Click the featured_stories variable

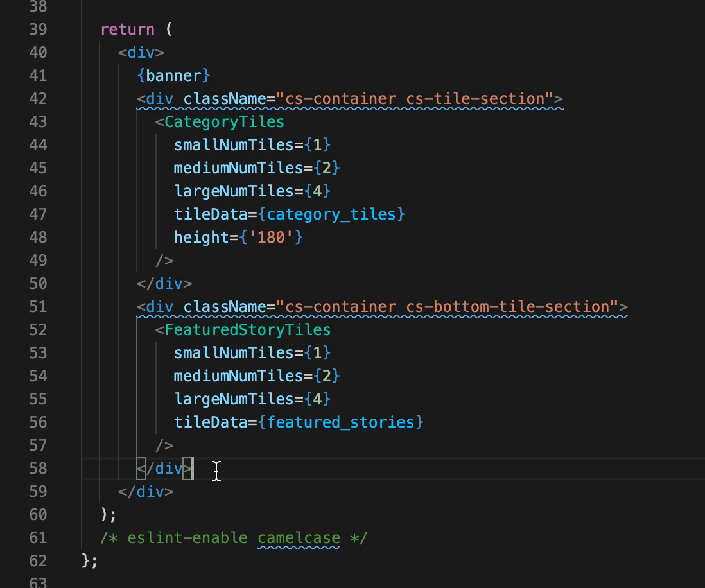340,422
